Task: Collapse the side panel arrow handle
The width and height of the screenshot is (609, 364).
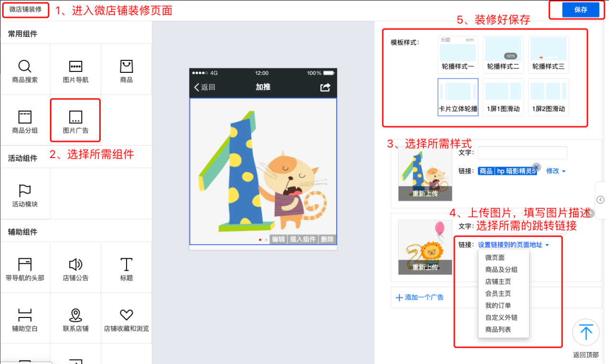Action: 601,200
